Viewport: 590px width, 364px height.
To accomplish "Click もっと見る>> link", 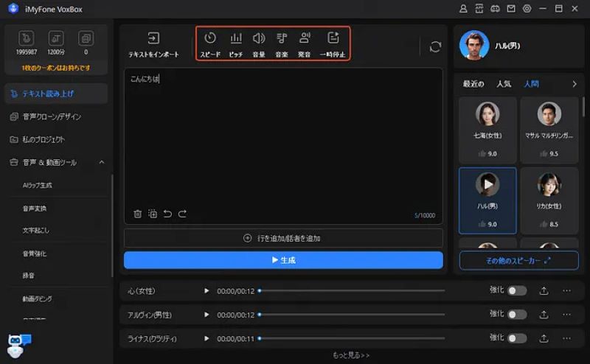I will 351,355.
